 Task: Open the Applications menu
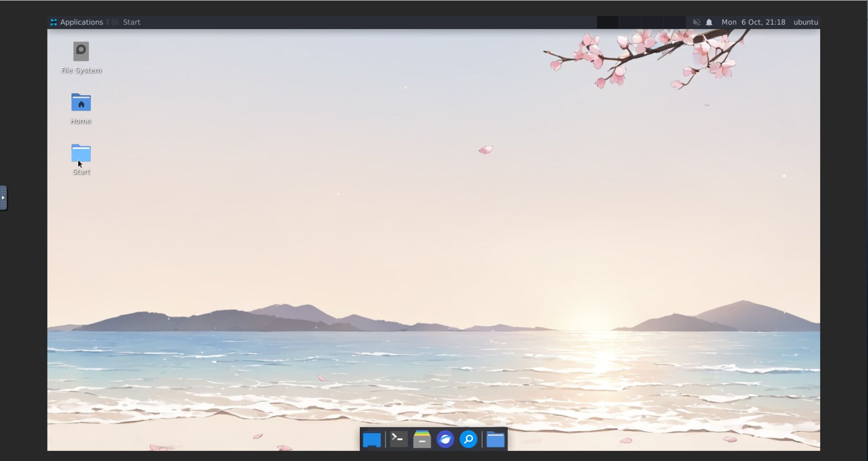pyautogui.click(x=77, y=22)
